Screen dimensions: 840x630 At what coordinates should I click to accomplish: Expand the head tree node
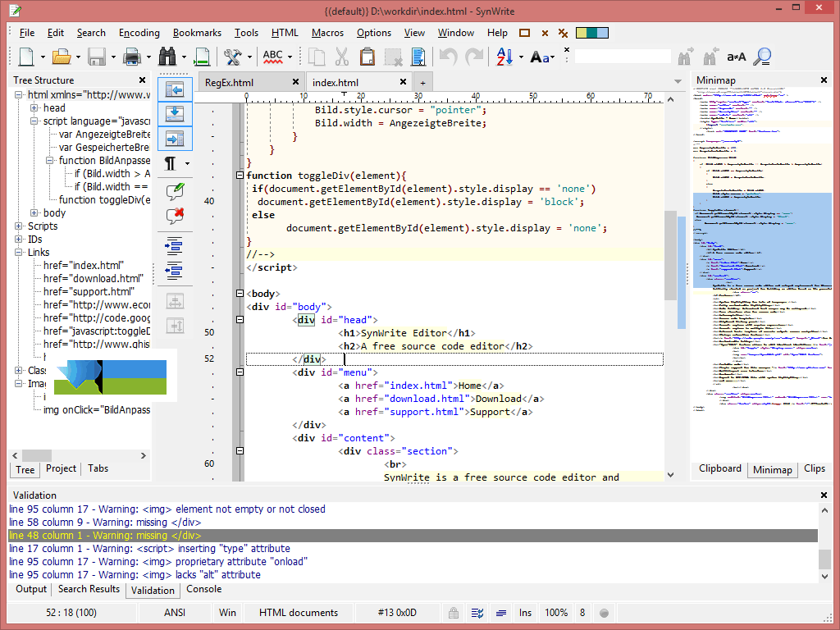click(x=34, y=107)
